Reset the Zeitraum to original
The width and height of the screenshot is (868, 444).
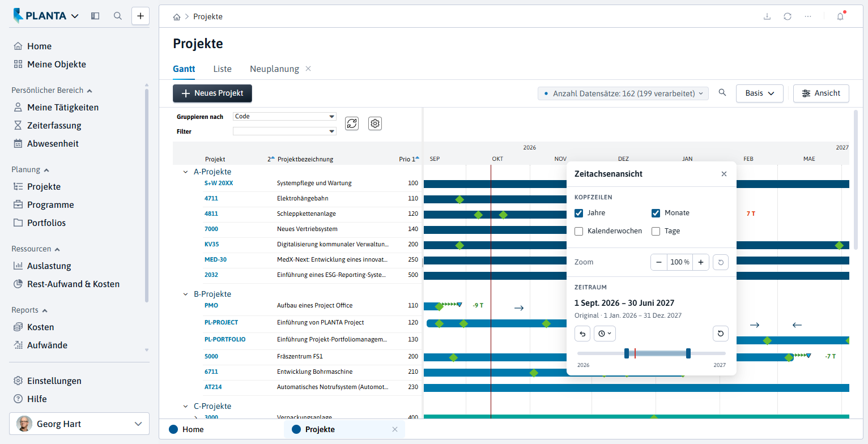point(721,334)
